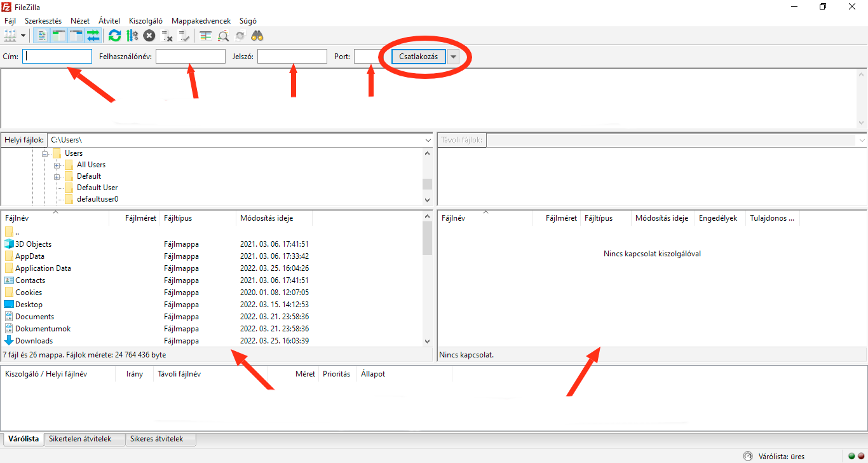The width and height of the screenshot is (868, 463).
Task: Open the Site Manager icon
Action: click(10, 36)
